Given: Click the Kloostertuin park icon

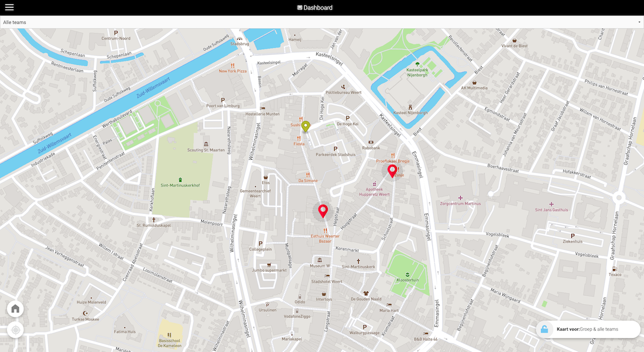Looking at the screenshot, I should pos(407,274).
